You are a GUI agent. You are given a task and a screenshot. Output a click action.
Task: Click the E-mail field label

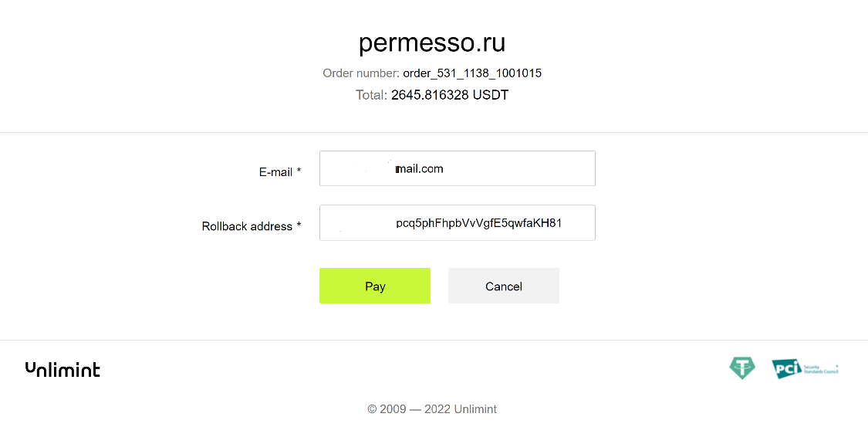(275, 172)
